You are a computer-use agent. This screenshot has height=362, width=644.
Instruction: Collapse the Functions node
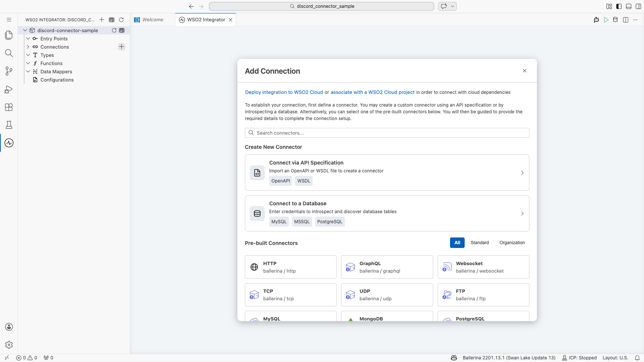(x=28, y=63)
